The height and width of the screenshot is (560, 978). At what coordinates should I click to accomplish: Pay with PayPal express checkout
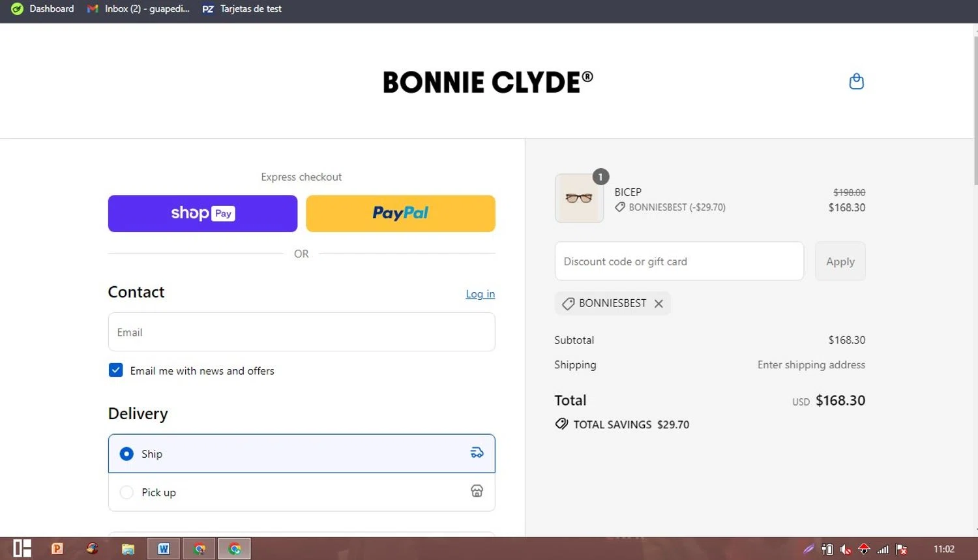pyautogui.click(x=400, y=213)
